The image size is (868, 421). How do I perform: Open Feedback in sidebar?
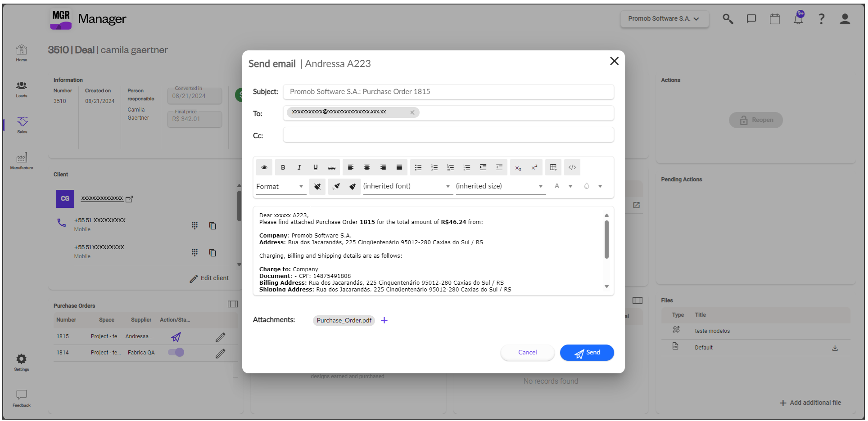point(22,398)
